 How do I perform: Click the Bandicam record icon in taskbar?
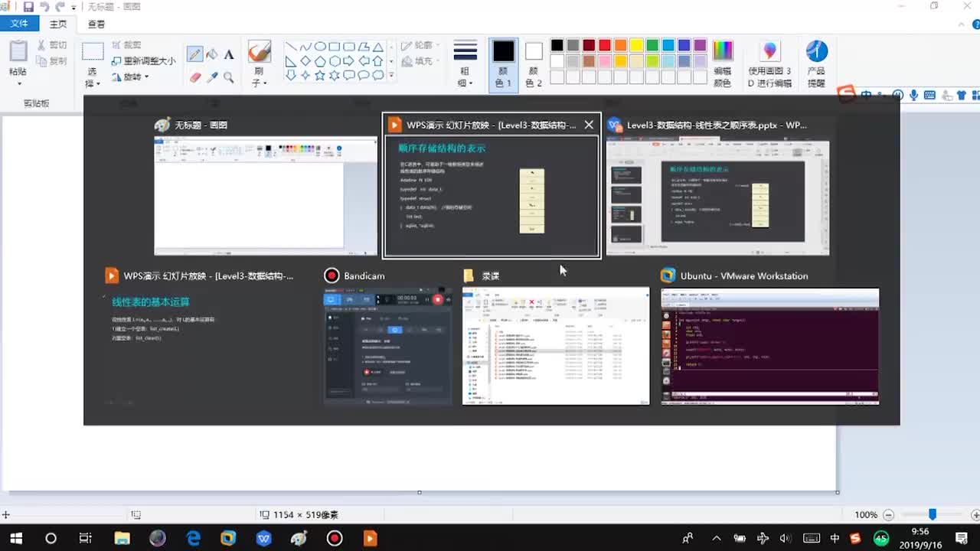[x=335, y=539]
